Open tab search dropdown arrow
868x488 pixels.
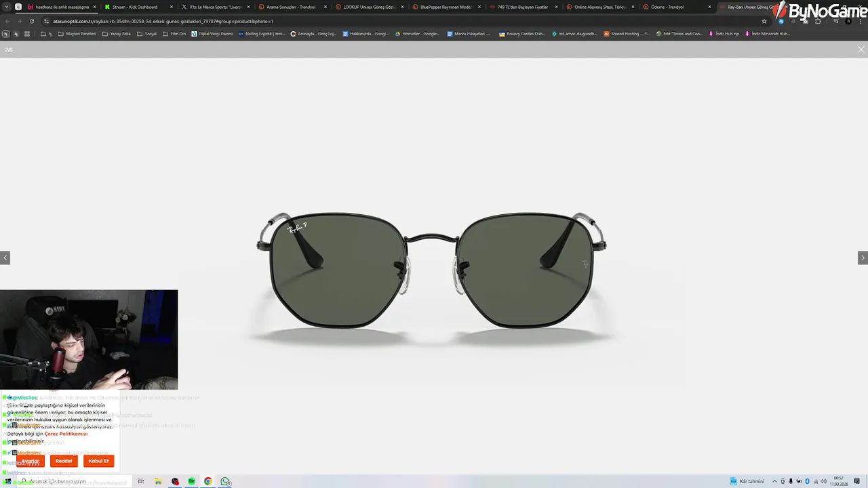coord(6,7)
